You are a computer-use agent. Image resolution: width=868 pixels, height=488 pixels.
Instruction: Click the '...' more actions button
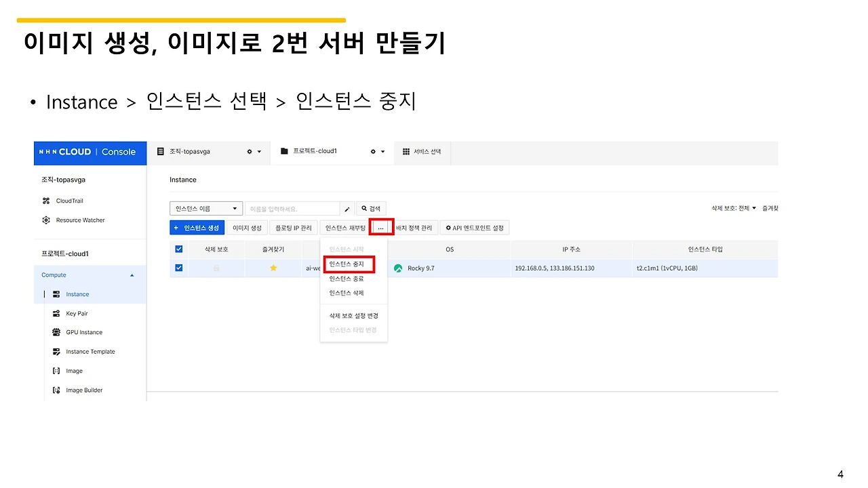point(381,228)
